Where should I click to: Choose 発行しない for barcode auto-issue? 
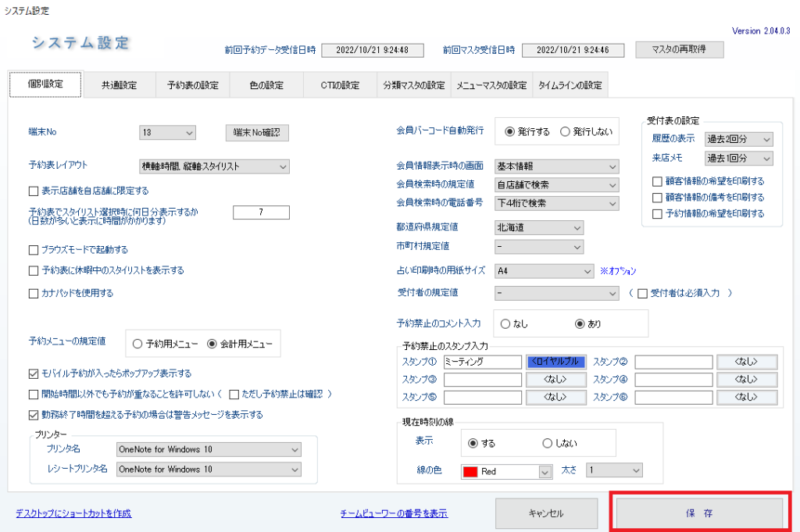pyautogui.click(x=566, y=132)
